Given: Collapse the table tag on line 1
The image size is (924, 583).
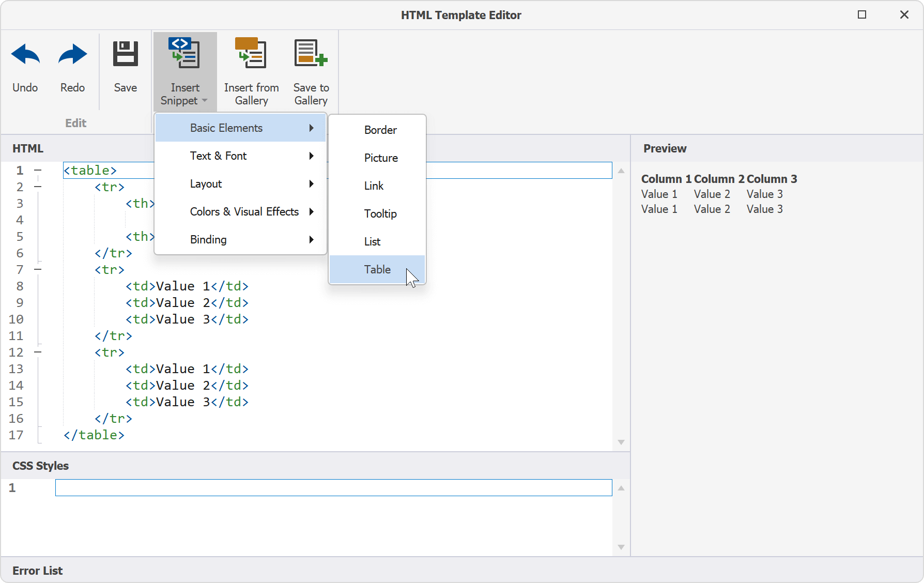Looking at the screenshot, I should (x=38, y=170).
